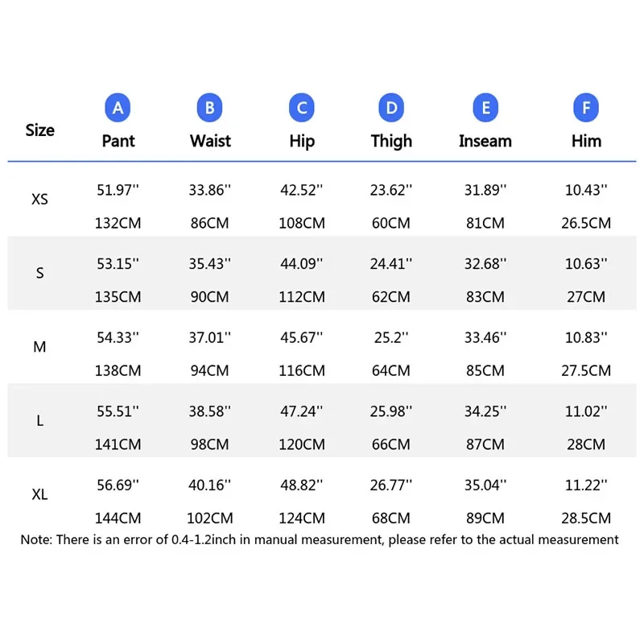
Task: Choose the M size row label
Action: (39, 347)
